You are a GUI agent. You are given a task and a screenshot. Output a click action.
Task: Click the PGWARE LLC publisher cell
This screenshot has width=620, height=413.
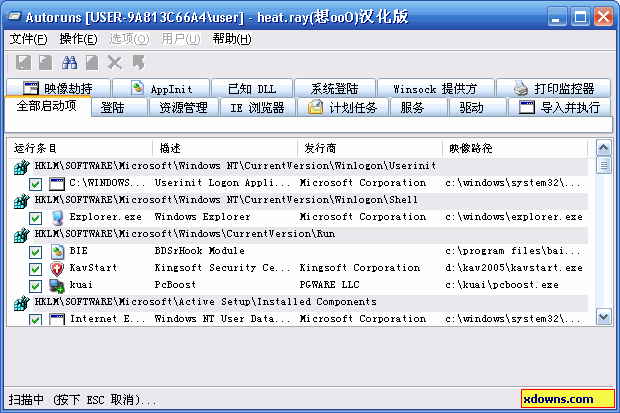click(329, 285)
